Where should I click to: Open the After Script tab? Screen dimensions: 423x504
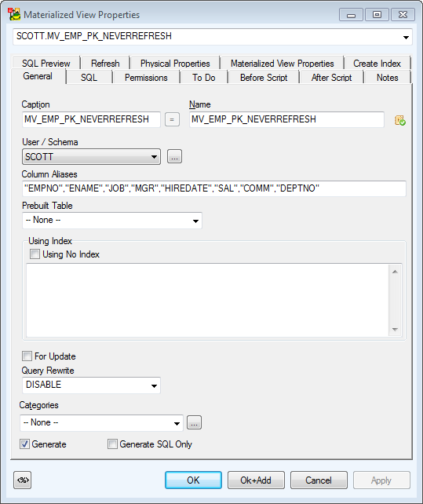point(331,78)
